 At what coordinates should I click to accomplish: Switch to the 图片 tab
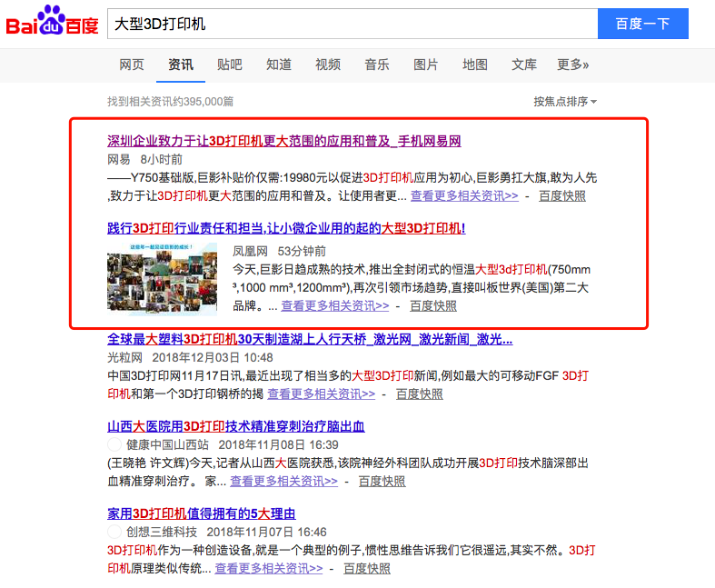[426, 65]
